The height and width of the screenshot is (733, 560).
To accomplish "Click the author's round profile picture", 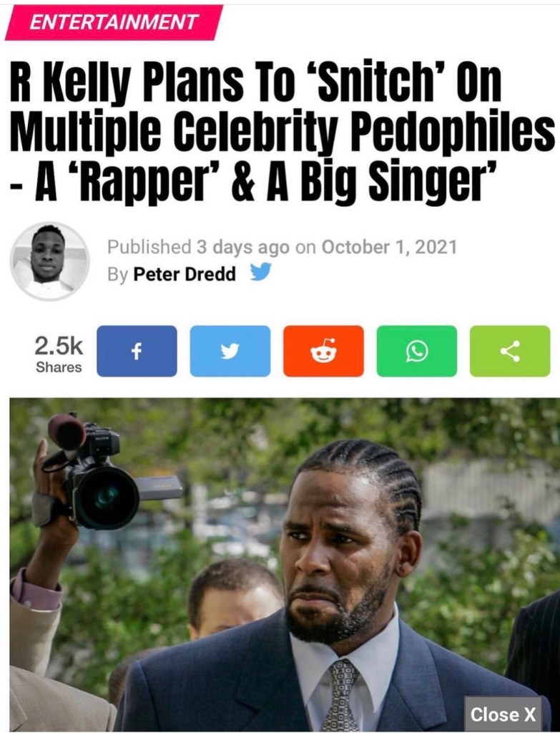I will click(49, 261).
